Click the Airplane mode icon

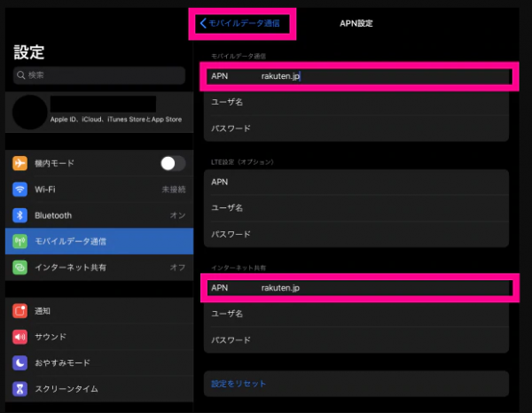[20, 163]
